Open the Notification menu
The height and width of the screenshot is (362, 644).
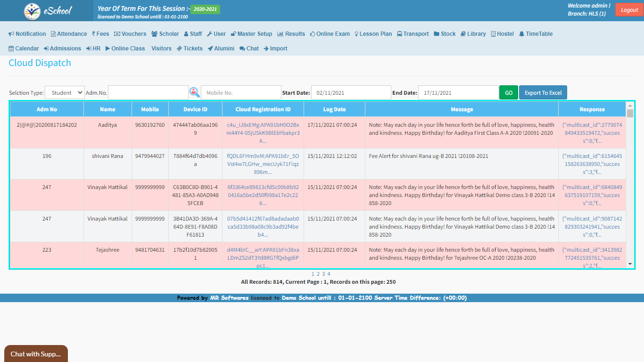click(27, 34)
